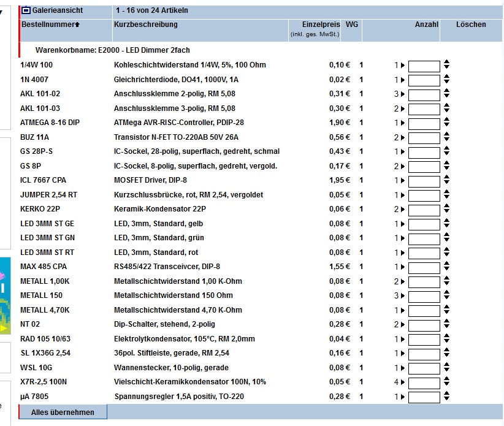This screenshot has width=504, height=426.
Task: Click the right arrow beside METALL 150 quantity
Action: click(x=403, y=296)
